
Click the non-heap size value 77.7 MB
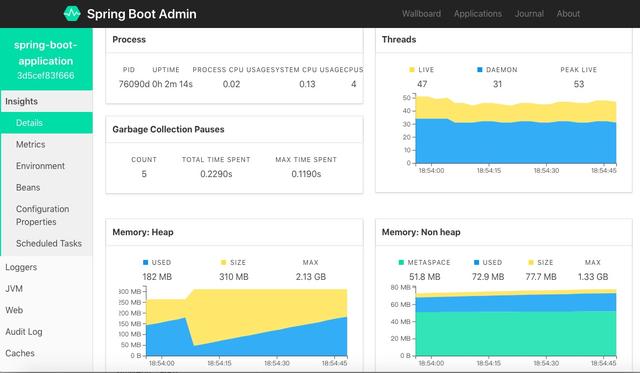[x=541, y=277]
